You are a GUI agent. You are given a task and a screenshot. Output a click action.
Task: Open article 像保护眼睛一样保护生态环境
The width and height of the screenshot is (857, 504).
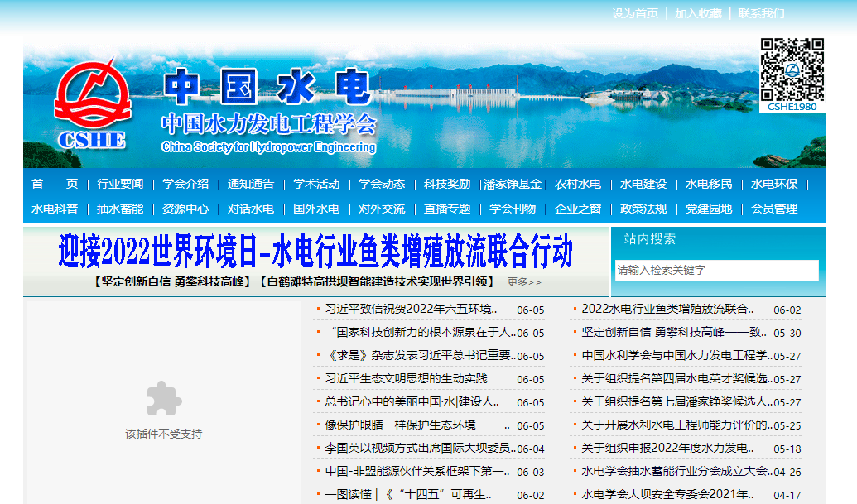coord(417,425)
